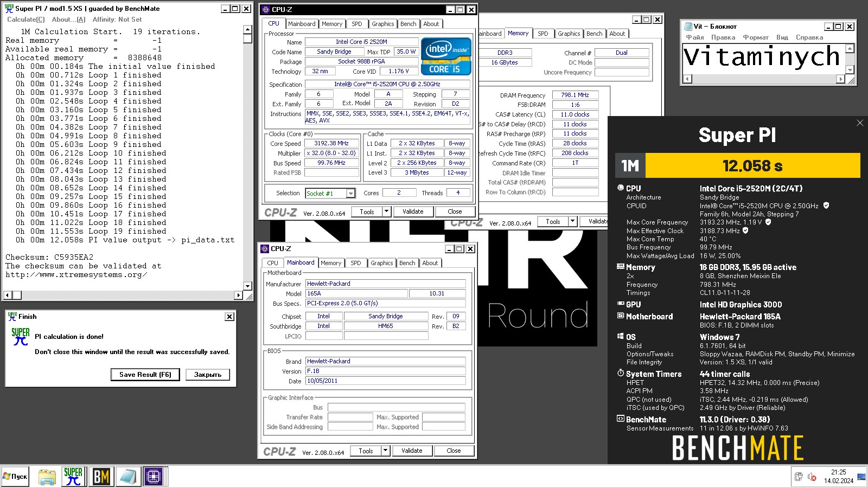This screenshot has width=868, height=488.
Task: Click the Vitaminych text in Notepad
Action: tap(762, 57)
